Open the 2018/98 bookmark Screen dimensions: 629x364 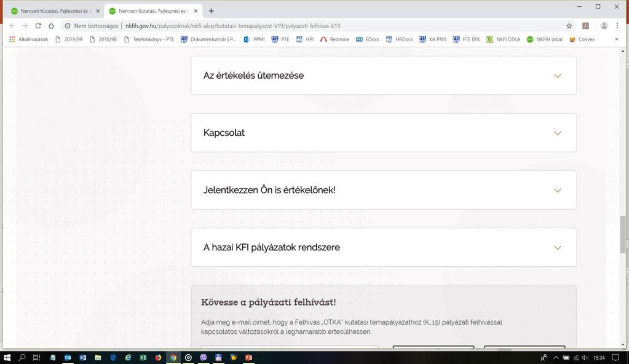click(x=103, y=39)
